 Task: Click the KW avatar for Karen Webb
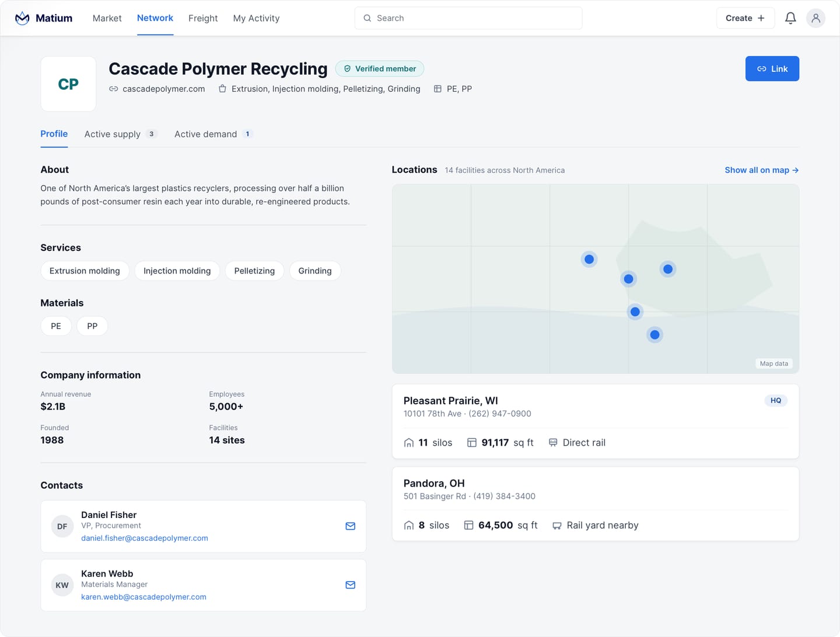pos(62,585)
